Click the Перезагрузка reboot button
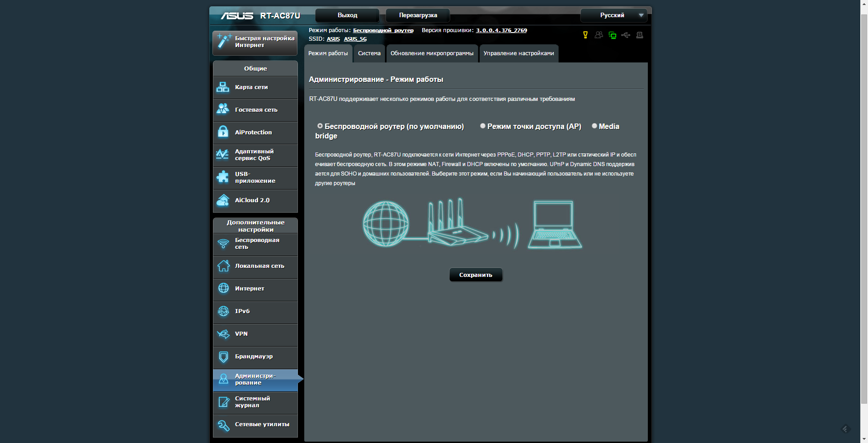This screenshot has height=443, width=868. [x=418, y=15]
